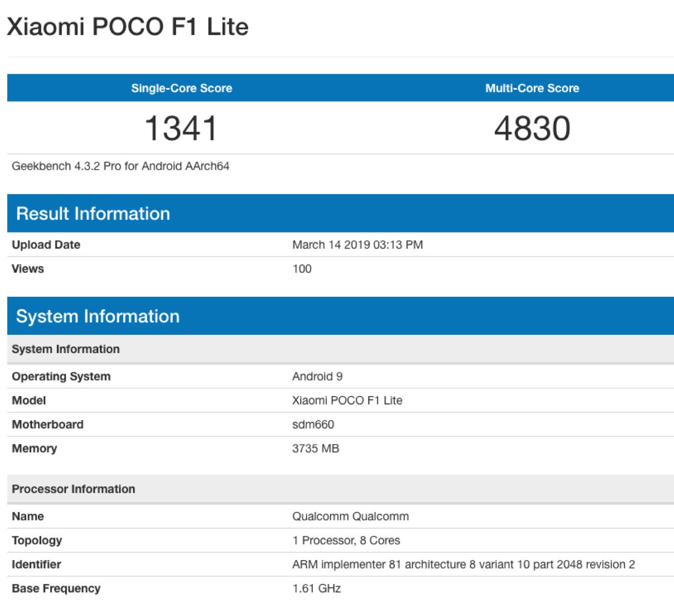
Task: Click the Views count of 100
Action: [302, 269]
